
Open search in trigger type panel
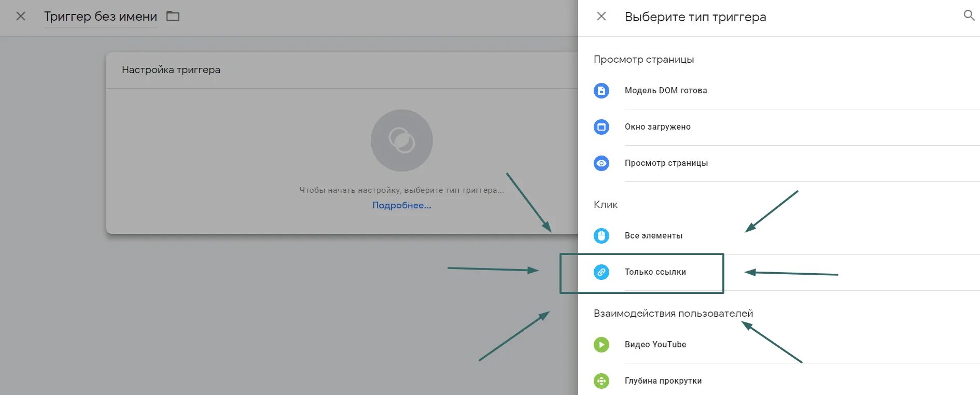[x=969, y=16]
